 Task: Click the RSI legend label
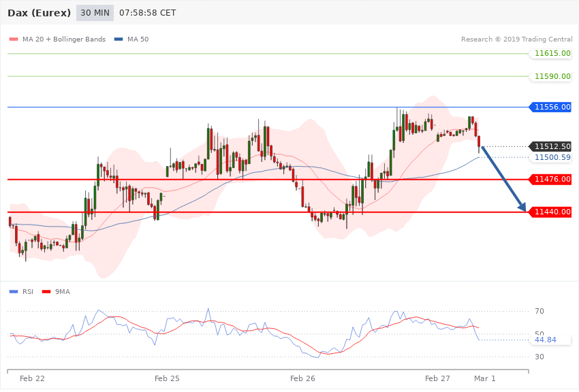click(x=28, y=292)
